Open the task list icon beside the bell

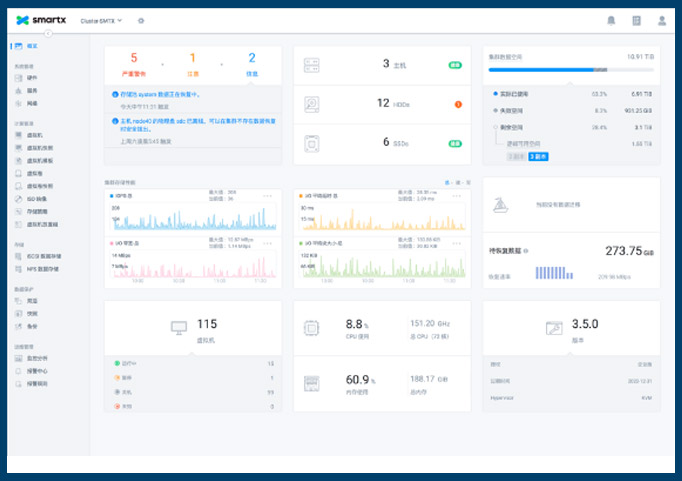click(636, 20)
